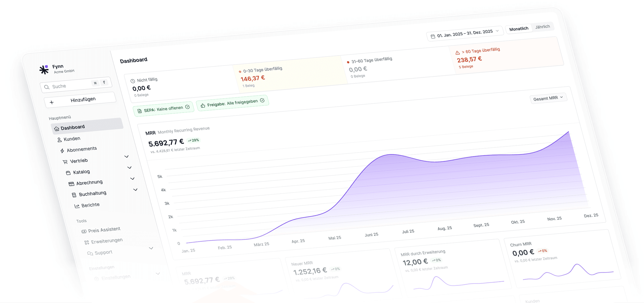Image resolution: width=644 pixels, height=303 pixels.
Task: Open the Gesamt MRR dropdown
Action: [x=548, y=98]
